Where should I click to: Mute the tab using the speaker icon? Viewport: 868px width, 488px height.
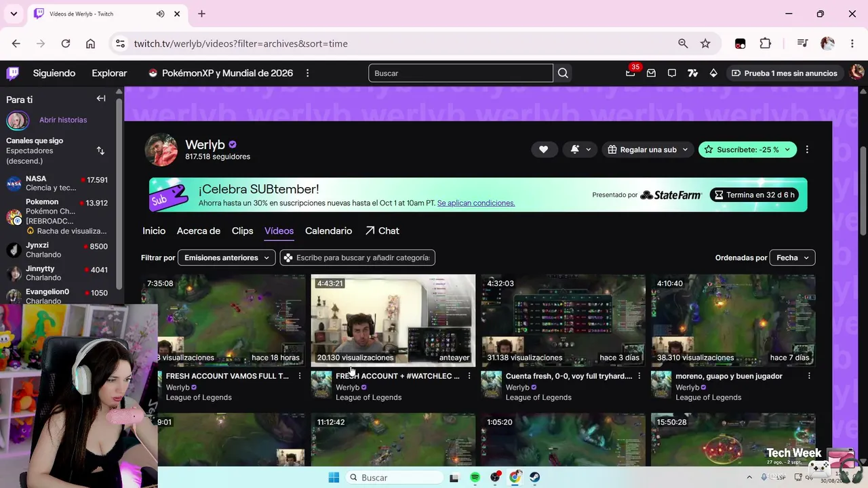point(160,14)
